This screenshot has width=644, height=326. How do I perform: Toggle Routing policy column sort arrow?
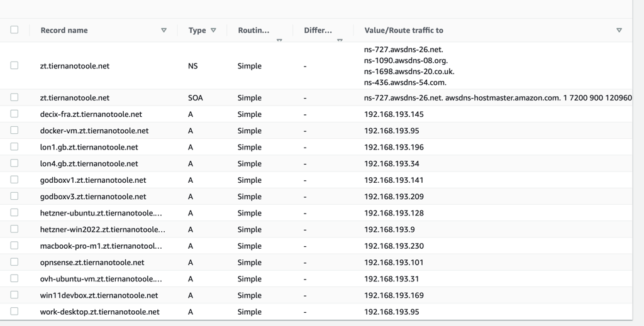[279, 40]
